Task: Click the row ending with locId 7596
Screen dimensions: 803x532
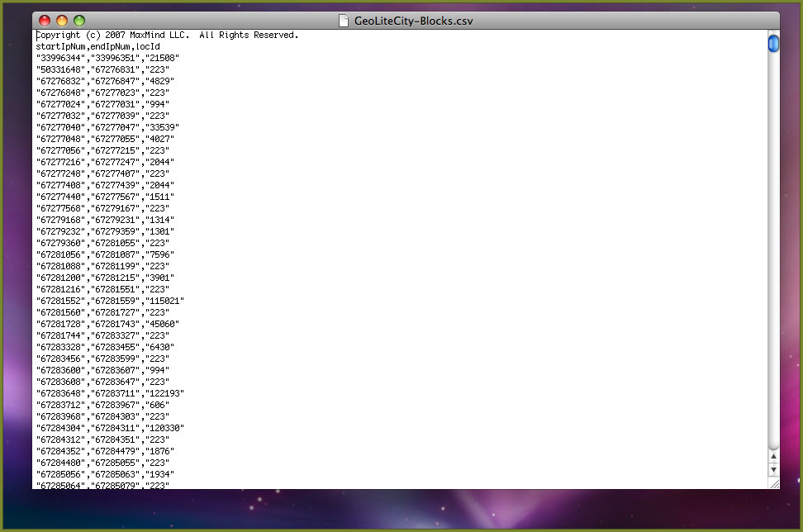Action: pyautogui.click(x=105, y=255)
